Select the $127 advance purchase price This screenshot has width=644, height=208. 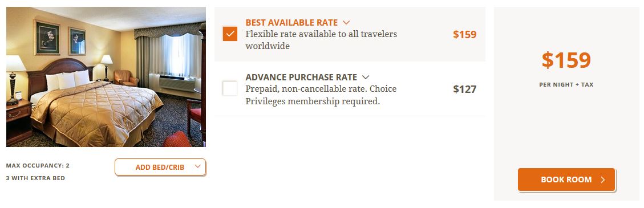[464, 89]
